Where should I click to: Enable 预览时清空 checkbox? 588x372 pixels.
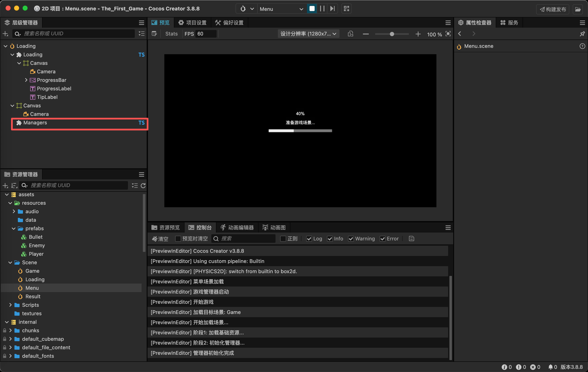[x=178, y=239]
